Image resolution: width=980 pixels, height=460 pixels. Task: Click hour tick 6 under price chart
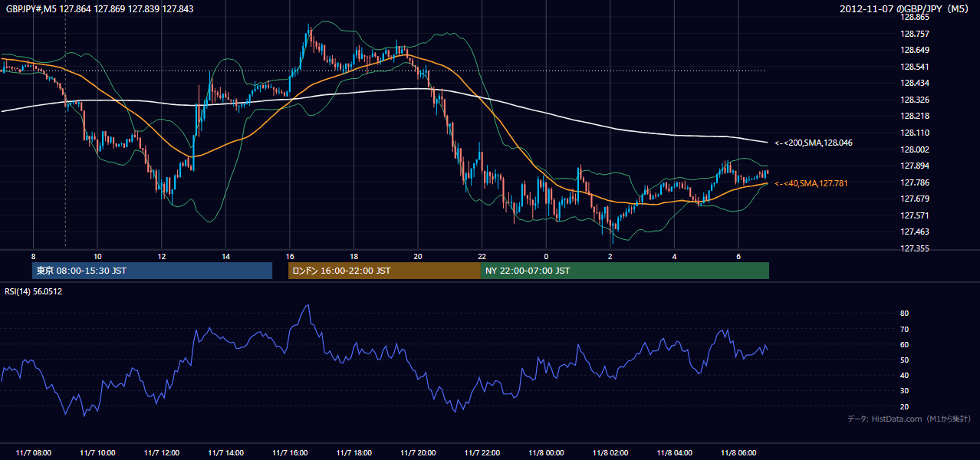(x=738, y=256)
